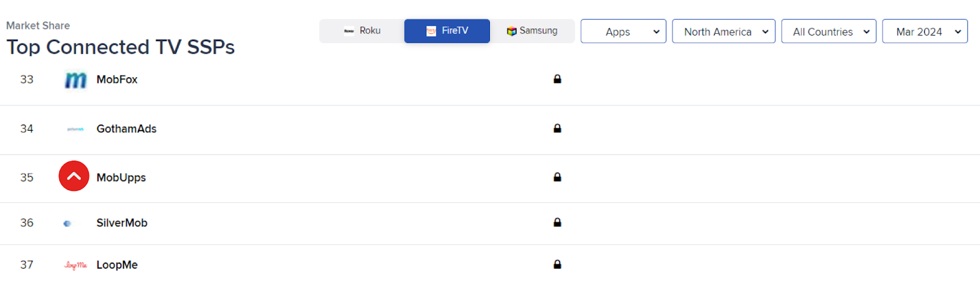
Task: Open the GothamAds SSP name link
Action: [x=127, y=129]
